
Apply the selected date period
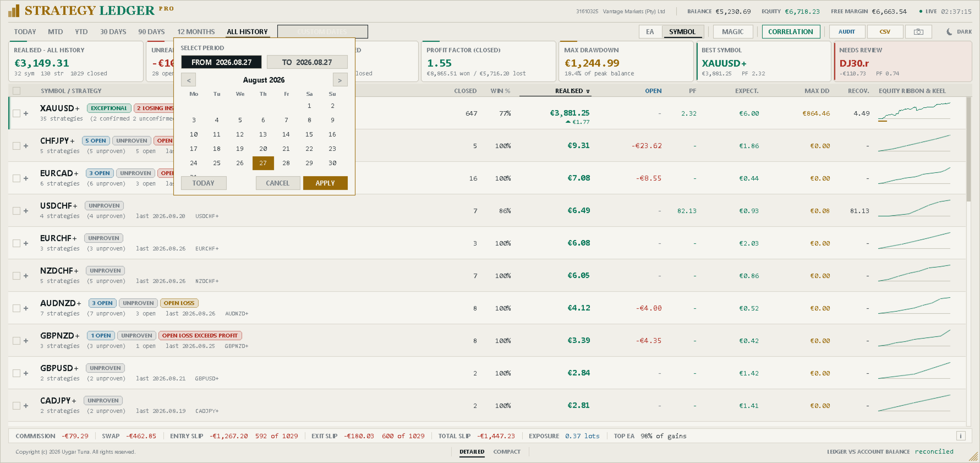[x=325, y=183]
